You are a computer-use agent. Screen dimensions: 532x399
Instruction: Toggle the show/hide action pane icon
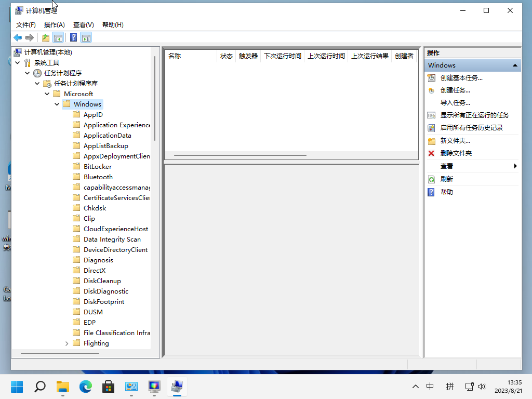click(x=86, y=37)
